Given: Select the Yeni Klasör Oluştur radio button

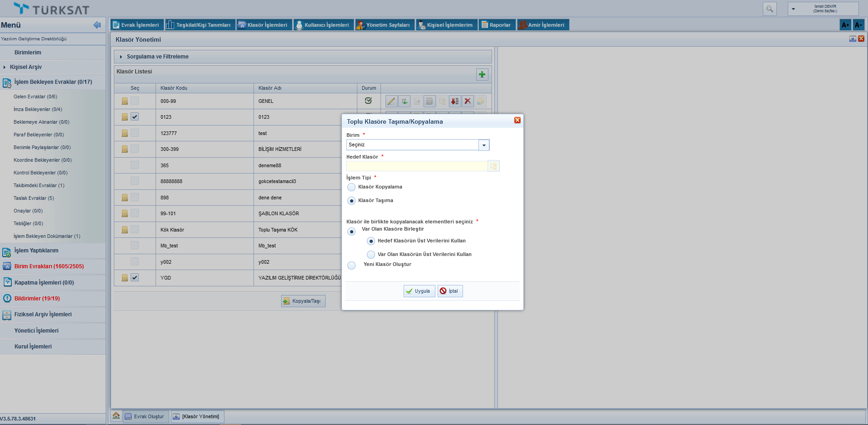Looking at the screenshot, I should (x=351, y=266).
